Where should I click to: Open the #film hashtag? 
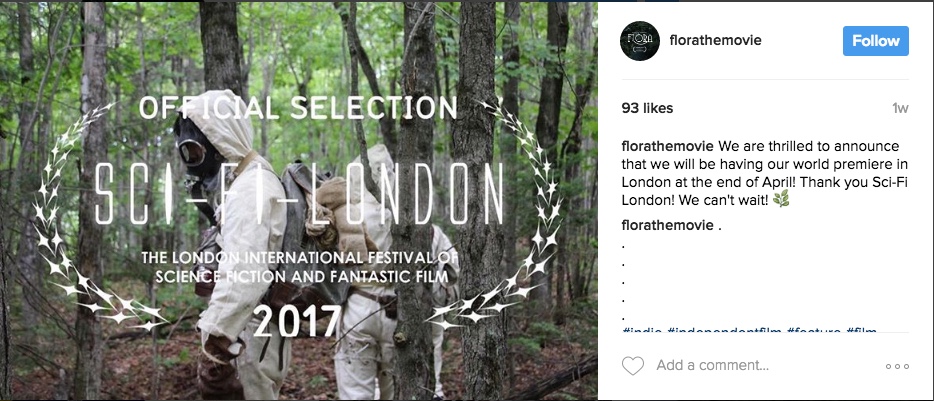862,329
